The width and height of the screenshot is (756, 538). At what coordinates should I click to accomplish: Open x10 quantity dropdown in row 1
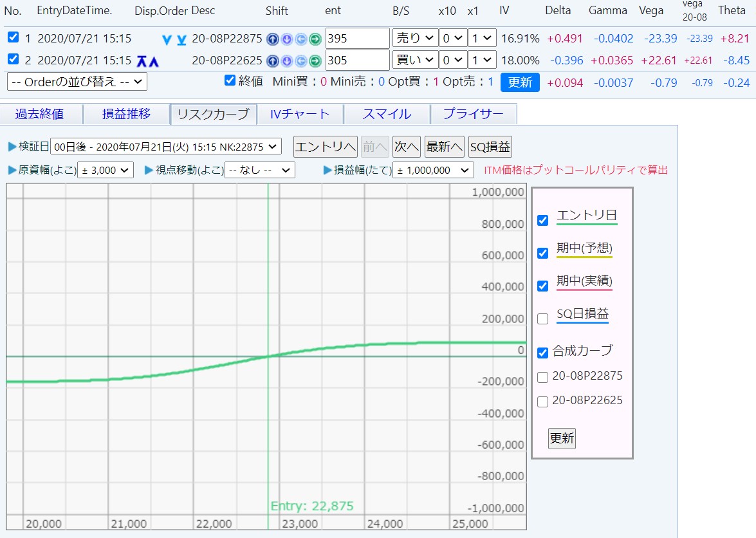tap(453, 38)
